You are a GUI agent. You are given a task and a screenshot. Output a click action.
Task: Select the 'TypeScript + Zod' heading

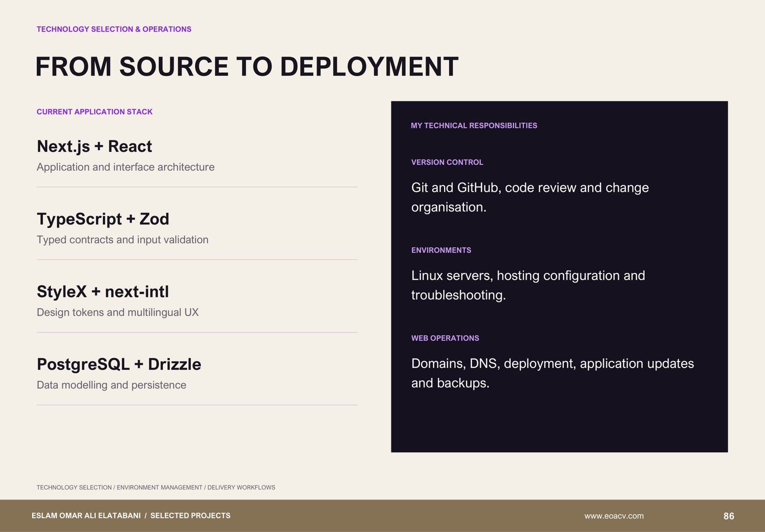pos(103,219)
